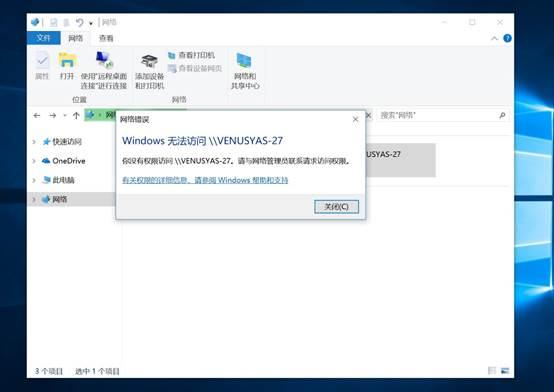
Task: Click the magnifier search icon
Action: 502,115
